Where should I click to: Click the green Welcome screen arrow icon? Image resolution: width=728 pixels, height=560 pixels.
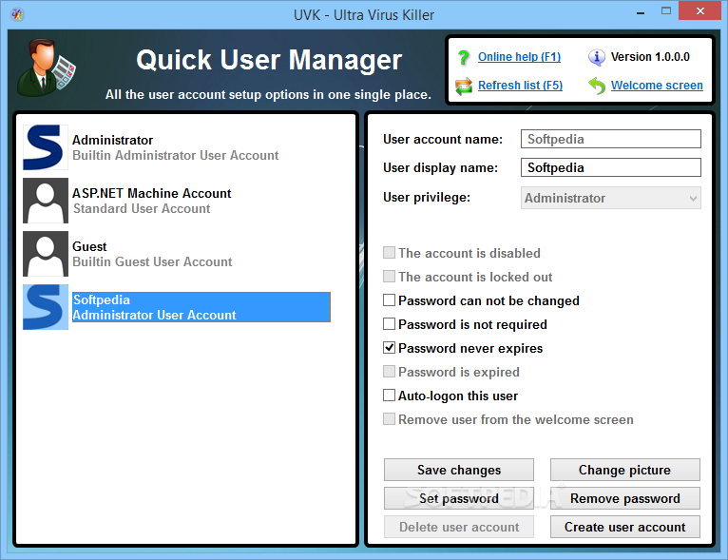click(x=597, y=86)
